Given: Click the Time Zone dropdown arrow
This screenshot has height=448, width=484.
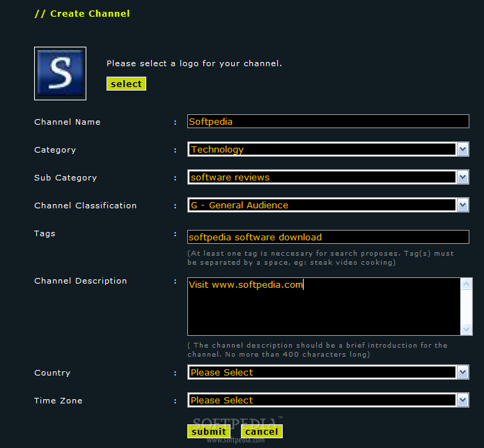Looking at the screenshot, I should coord(462,400).
